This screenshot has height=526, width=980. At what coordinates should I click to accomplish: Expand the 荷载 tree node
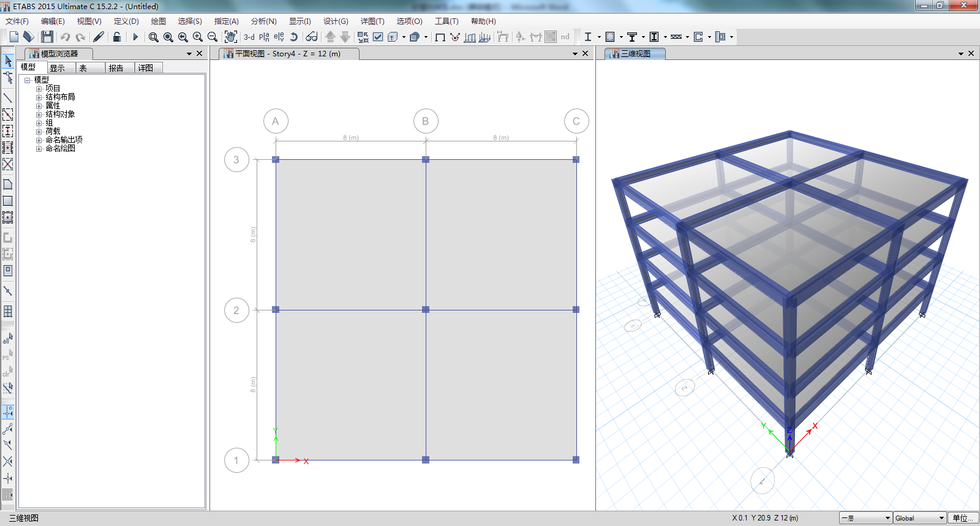pyautogui.click(x=39, y=132)
